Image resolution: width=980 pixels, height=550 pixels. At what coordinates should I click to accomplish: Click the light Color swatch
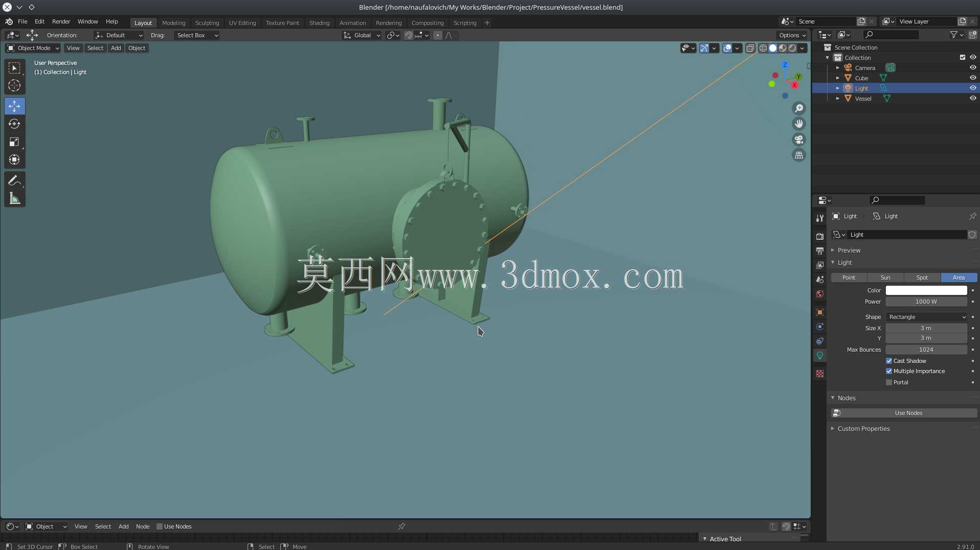926,290
